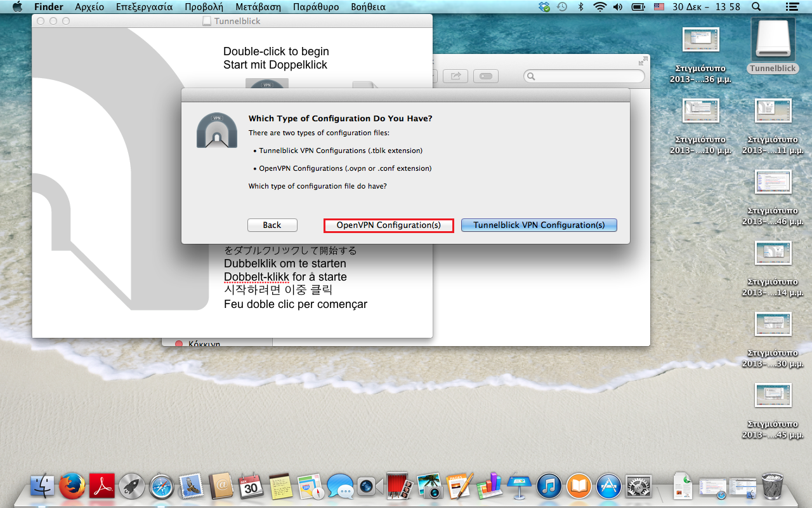Click the Edit Tags button in Finder toolbar

point(486,76)
